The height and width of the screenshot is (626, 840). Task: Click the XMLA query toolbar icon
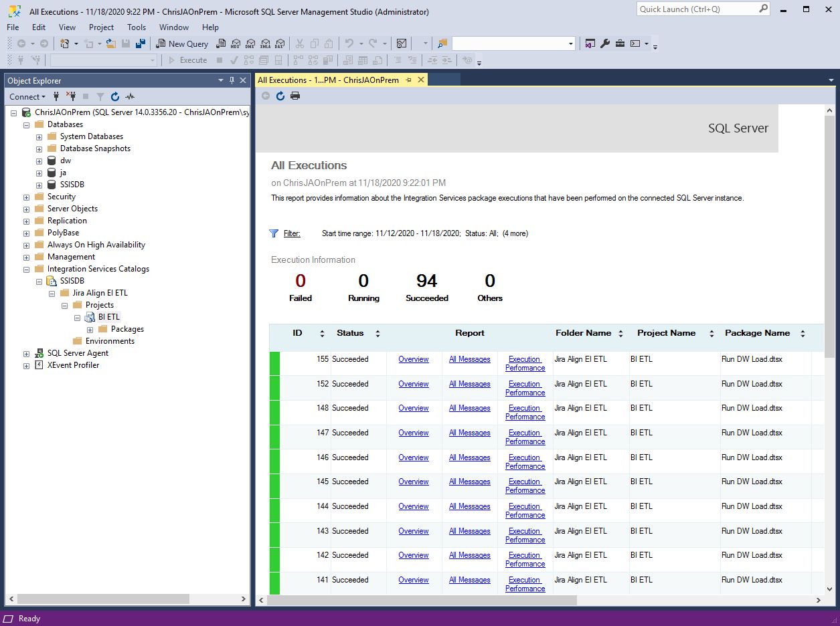click(x=265, y=43)
